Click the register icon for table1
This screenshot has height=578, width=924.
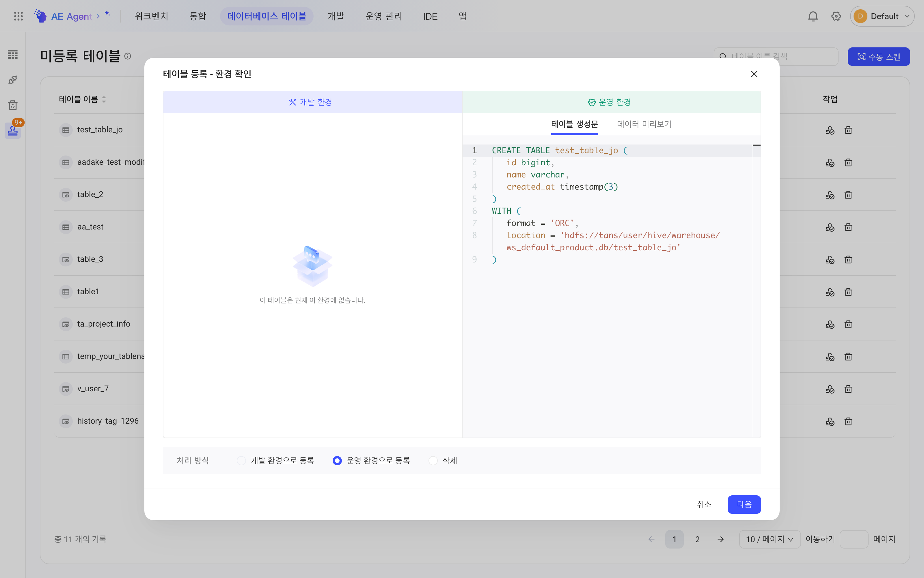(x=830, y=292)
